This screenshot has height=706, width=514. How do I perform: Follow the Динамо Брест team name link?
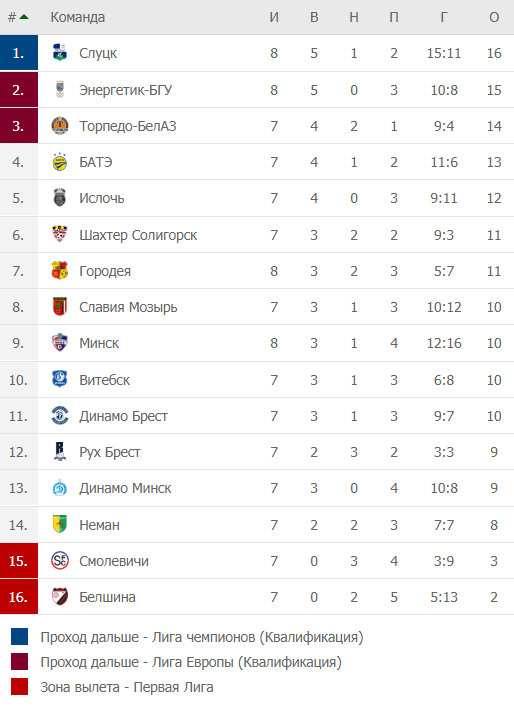pyautogui.click(x=123, y=416)
